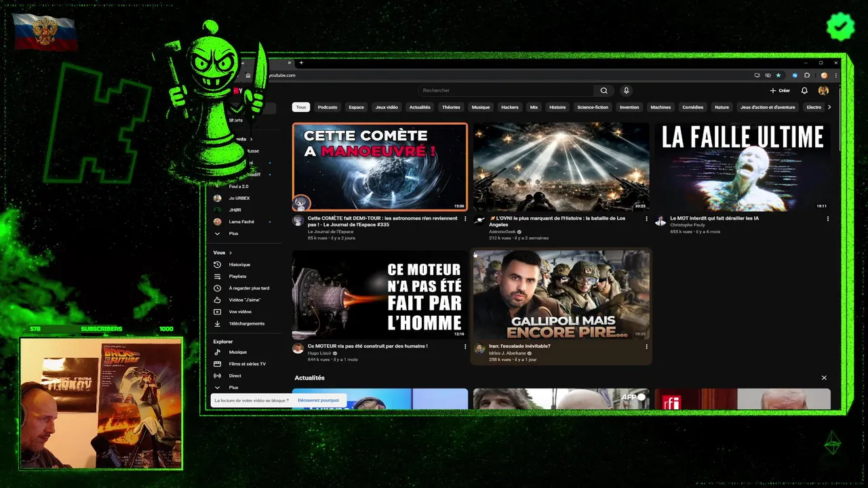
Task: Select the Mix filter chip
Action: (534, 107)
